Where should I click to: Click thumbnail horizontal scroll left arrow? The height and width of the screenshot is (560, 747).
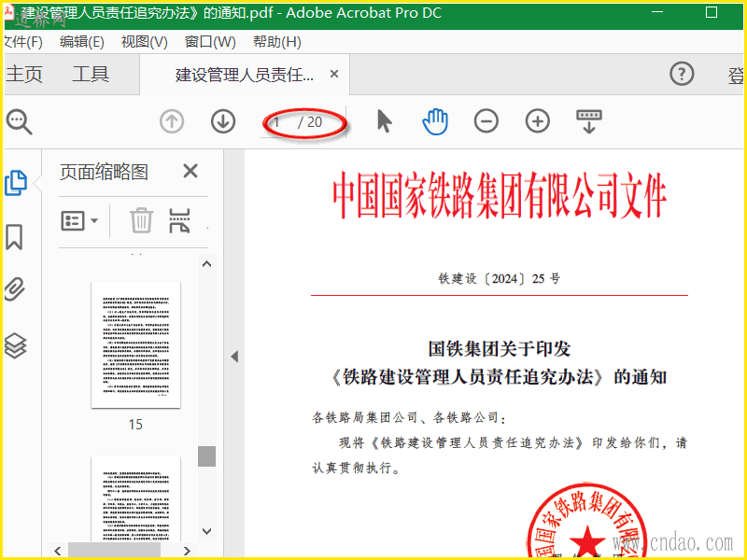(x=58, y=551)
